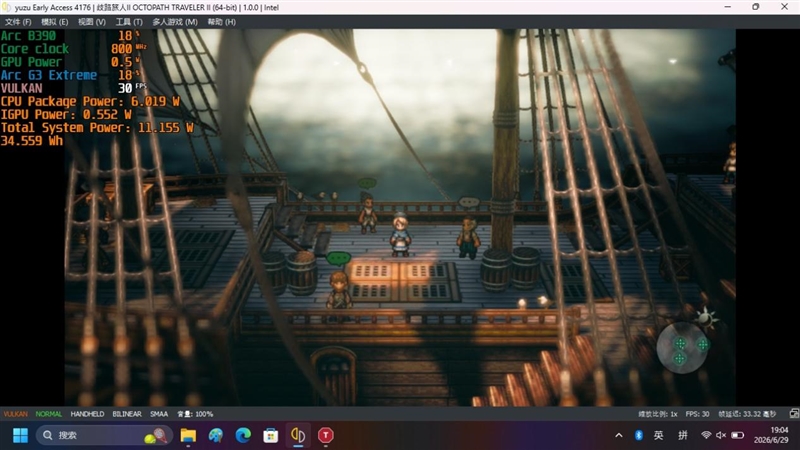Click the sun icon above the minimap
800x450 pixels.
(x=707, y=318)
